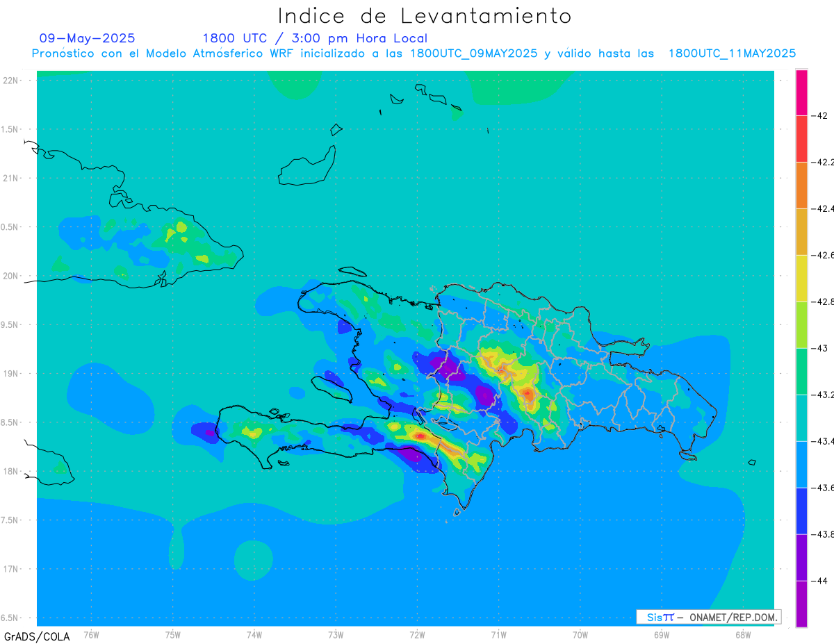Click the colorbar label '-44'

tap(819, 581)
